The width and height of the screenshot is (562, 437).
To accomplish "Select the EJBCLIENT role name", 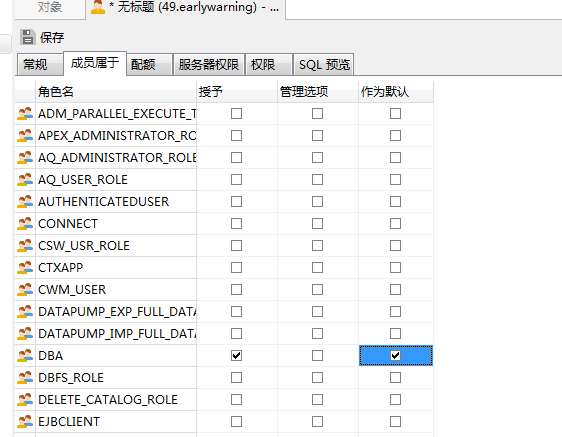I will 69,422.
